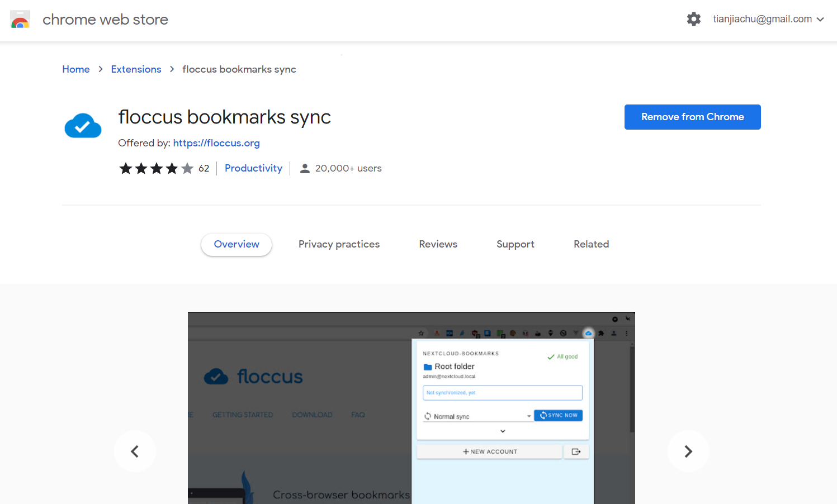This screenshot has height=504, width=837.
Task: Click Remove from Chrome button
Action: coord(692,117)
